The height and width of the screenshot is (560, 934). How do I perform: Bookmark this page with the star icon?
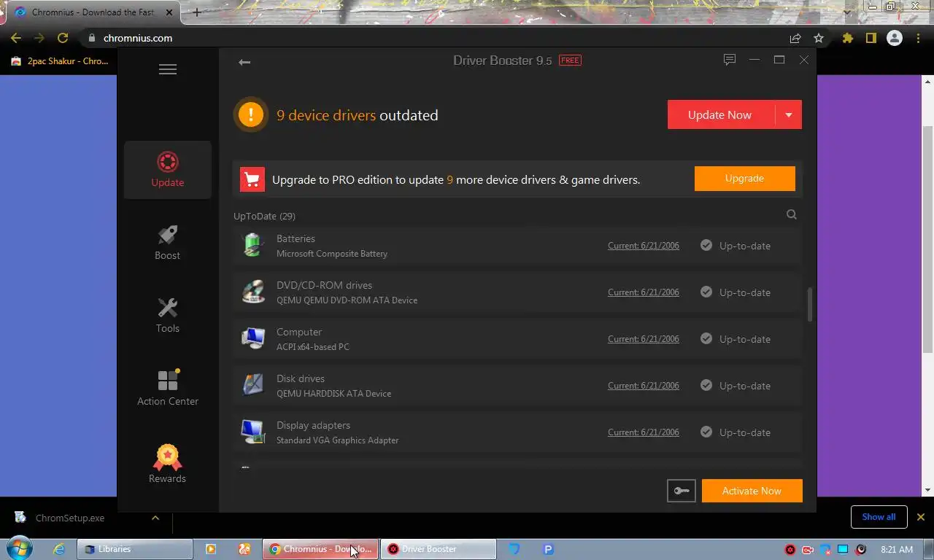pyautogui.click(x=819, y=38)
